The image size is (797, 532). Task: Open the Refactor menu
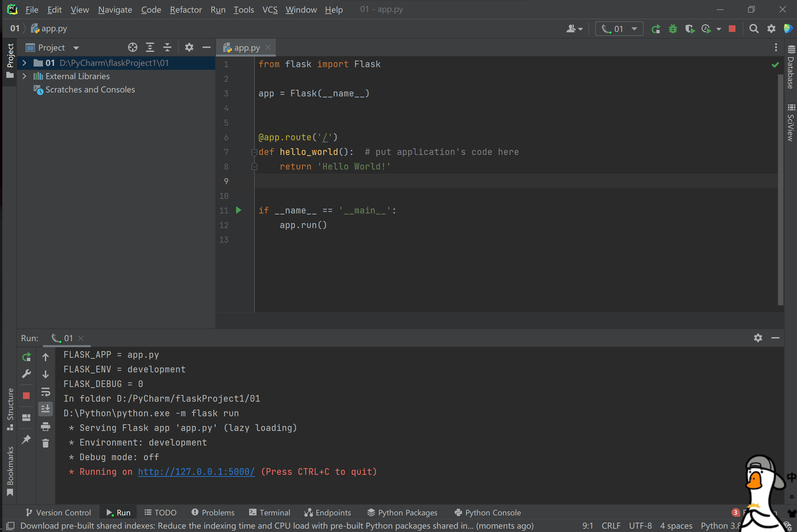[185, 10]
